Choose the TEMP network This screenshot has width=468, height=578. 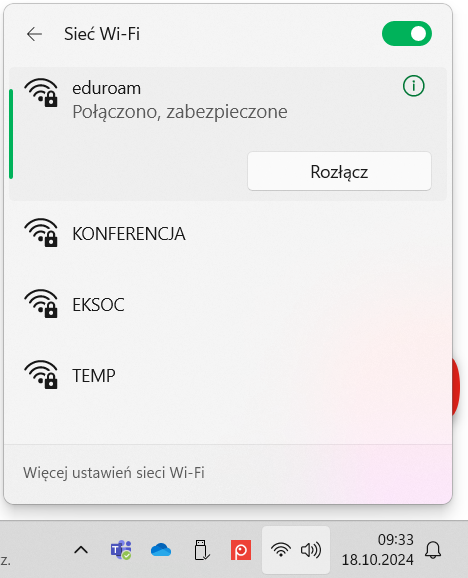pyautogui.click(x=228, y=376)
